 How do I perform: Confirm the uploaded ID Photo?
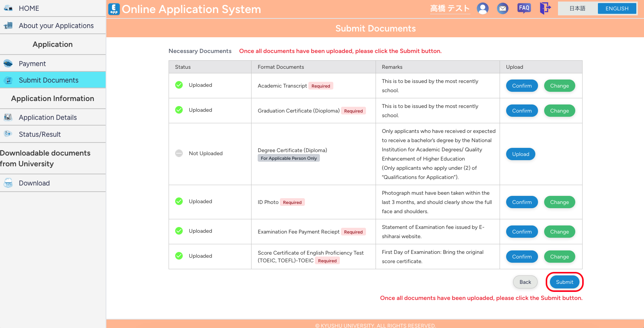pyautogui.click(x=521, y=202)
